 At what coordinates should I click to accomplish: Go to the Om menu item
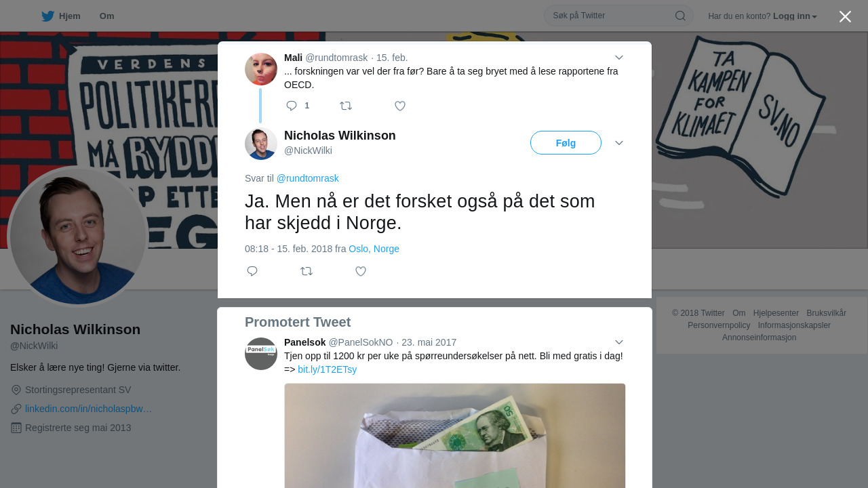pos(106,16)
